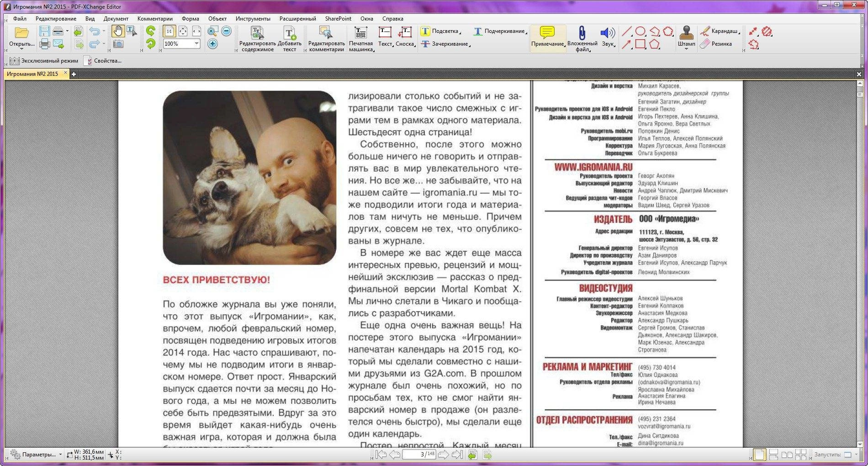Click the Fit Width icon
The image size is (868, 466).
[196, 31]
